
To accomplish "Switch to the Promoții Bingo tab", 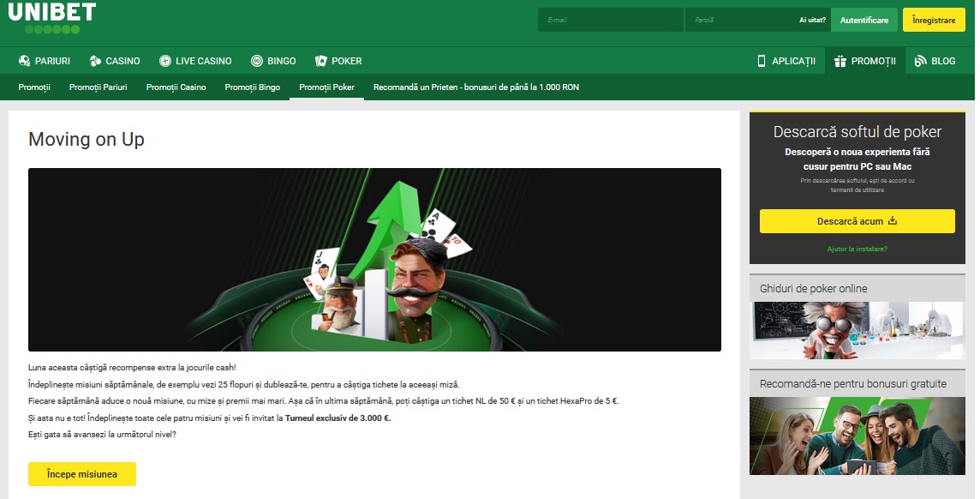I will click(253, 87).
